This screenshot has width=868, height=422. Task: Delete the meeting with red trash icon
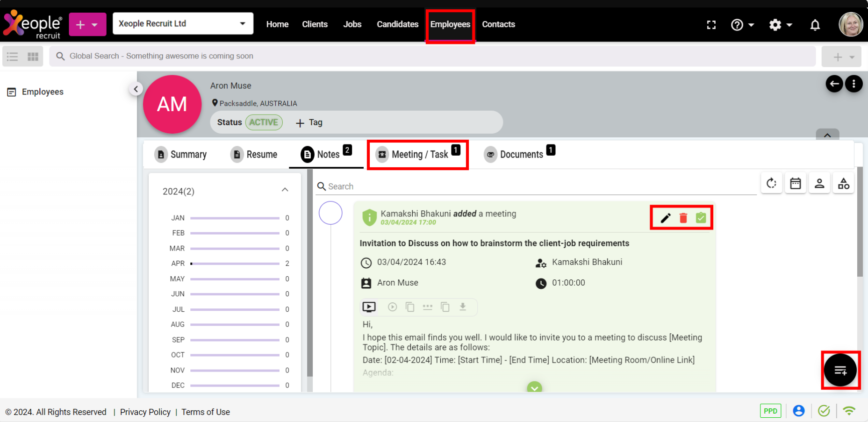click(x=683, y=218)
